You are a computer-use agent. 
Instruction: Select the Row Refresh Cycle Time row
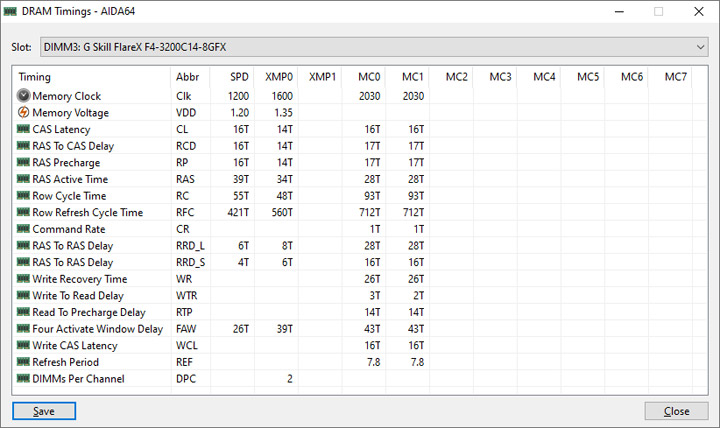(360, 212)
